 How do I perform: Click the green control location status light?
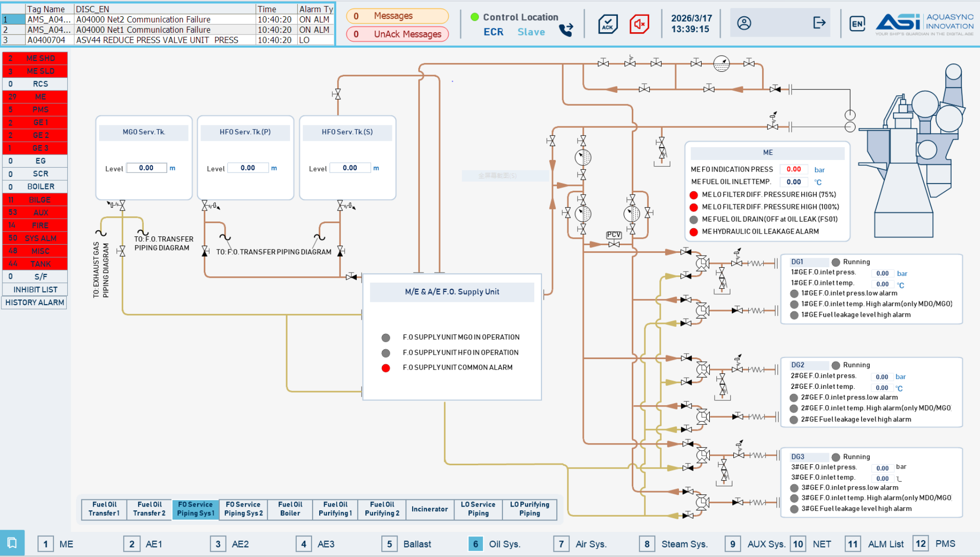475,17
